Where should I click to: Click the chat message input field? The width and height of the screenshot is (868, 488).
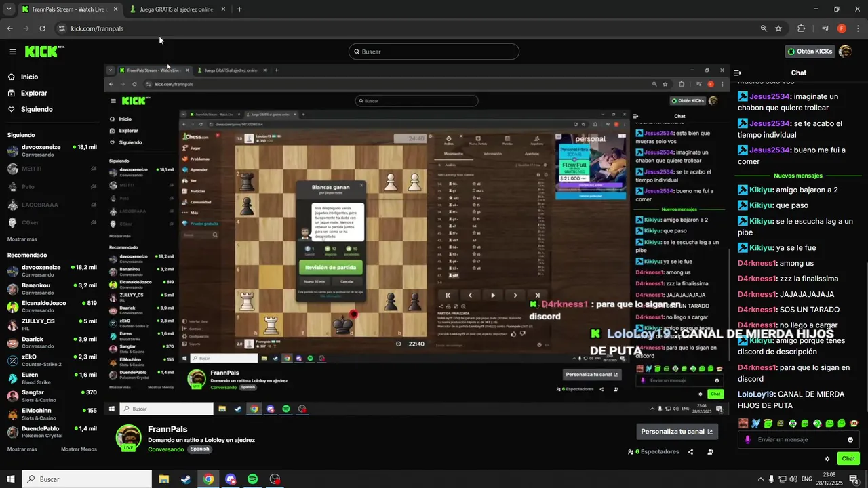[x=799, y=439]
